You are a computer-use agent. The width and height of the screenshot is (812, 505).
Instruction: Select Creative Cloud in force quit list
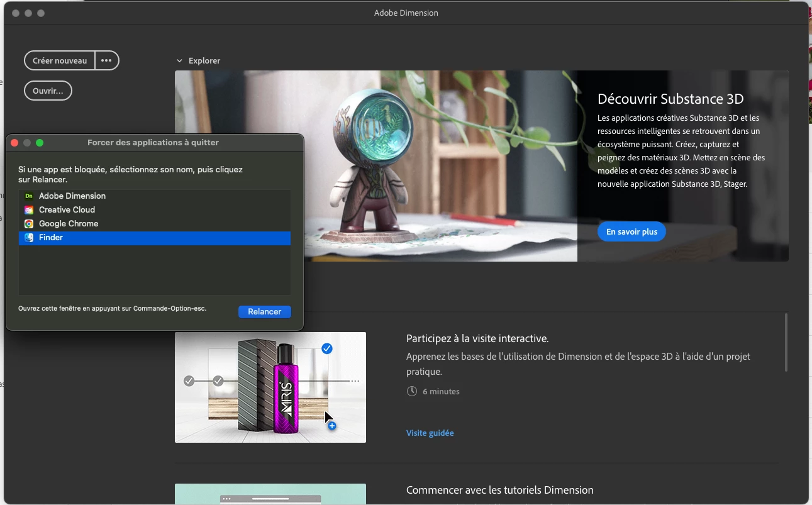click(x=155, y=210)
